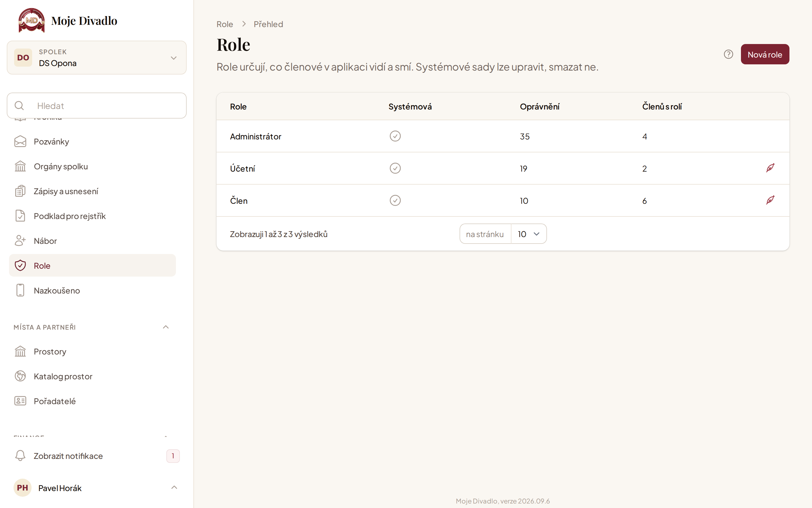Click the Role breadcrumb link
812x508 pixels.
click(x=225, y=24)
